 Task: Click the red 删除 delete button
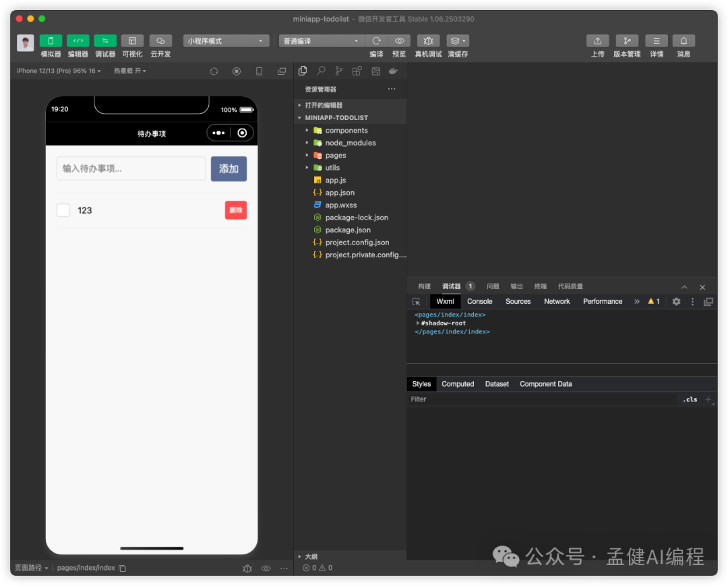click(236, 210)
